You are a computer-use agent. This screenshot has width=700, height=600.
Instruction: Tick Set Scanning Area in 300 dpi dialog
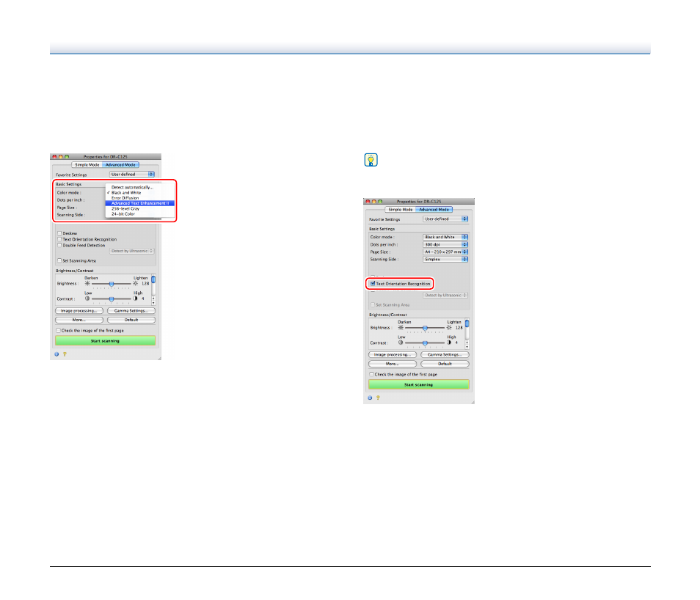click(x=373, y=304)
